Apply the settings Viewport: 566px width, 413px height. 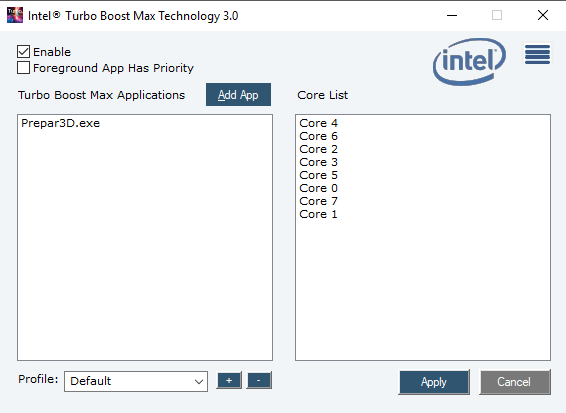click(434, 382)
